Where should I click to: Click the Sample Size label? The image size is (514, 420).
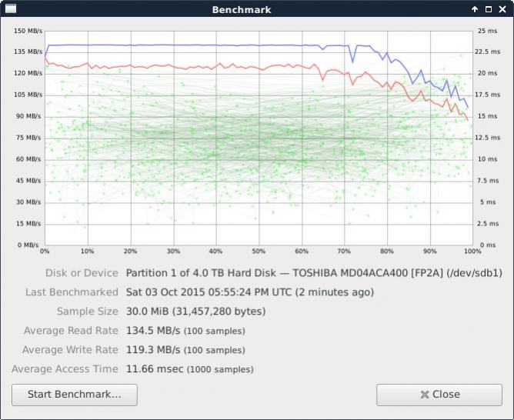coord(88,312)
